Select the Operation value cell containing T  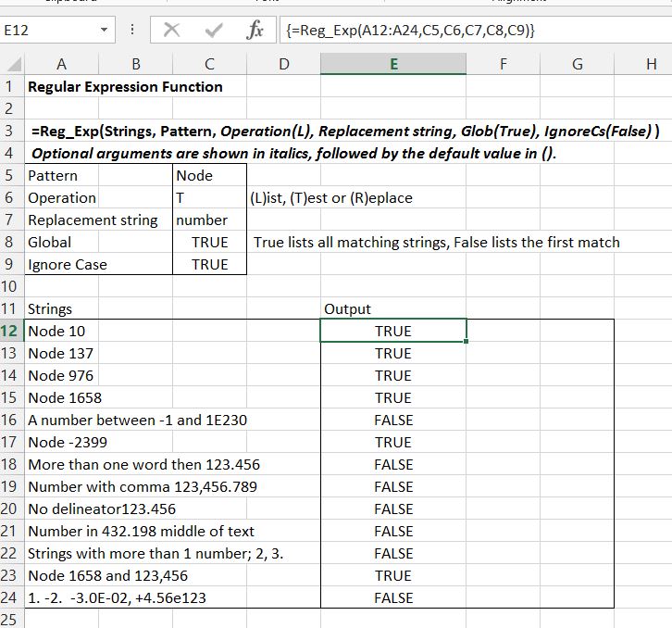point(209,197)
